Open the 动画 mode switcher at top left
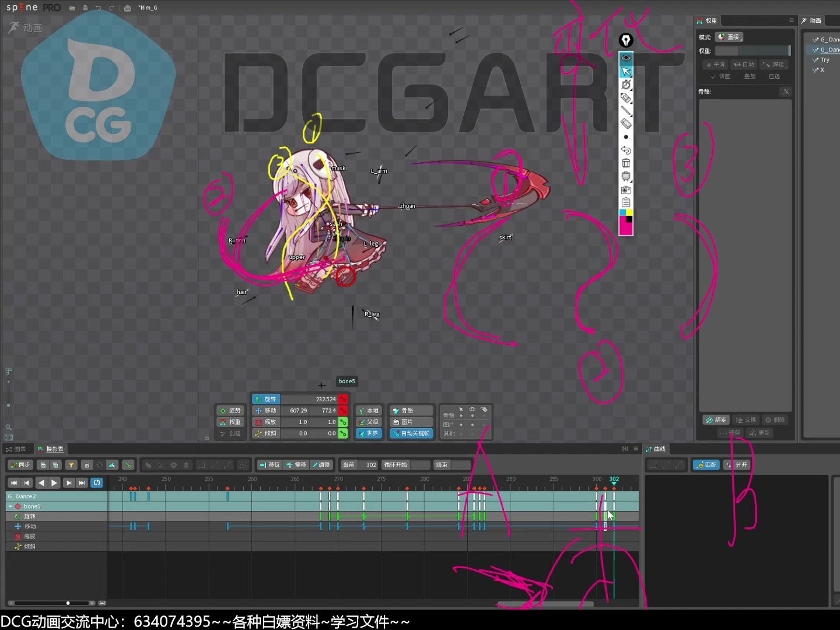The width and height of the screenshot is (840, 630). pyautogui.click(x=25, y=27)
